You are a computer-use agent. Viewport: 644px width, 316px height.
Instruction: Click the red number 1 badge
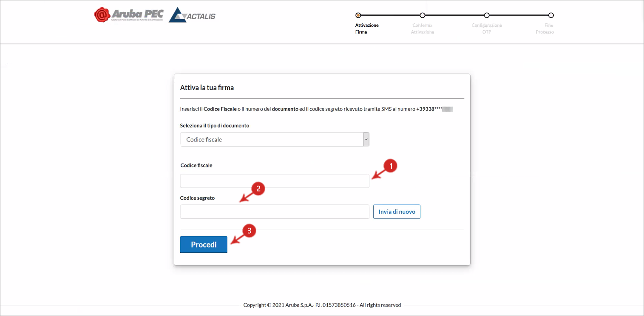tap(390, 166)
